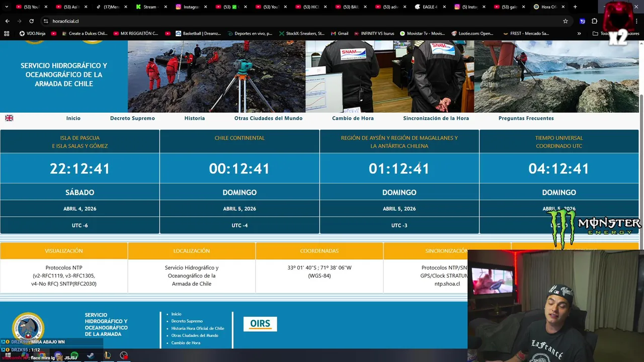Open the recording app taskbar icon
Image resolution: width=644 pixels, height=362 pixels.
124,355
